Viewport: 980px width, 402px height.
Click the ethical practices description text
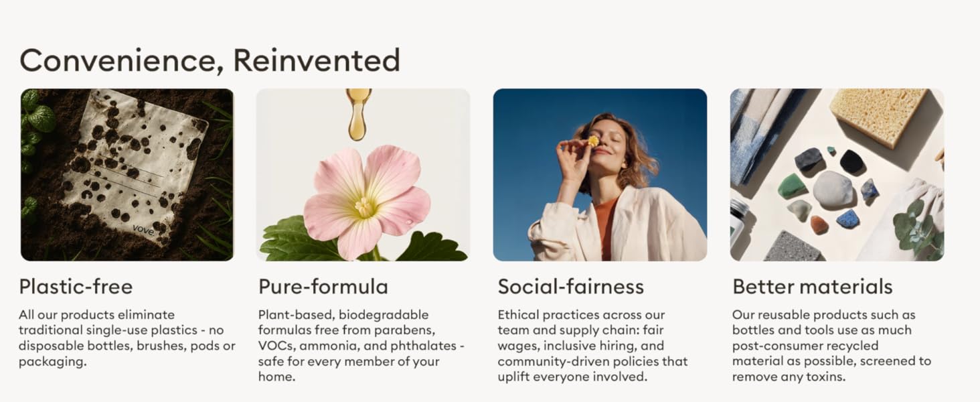(x=592, y=346)
